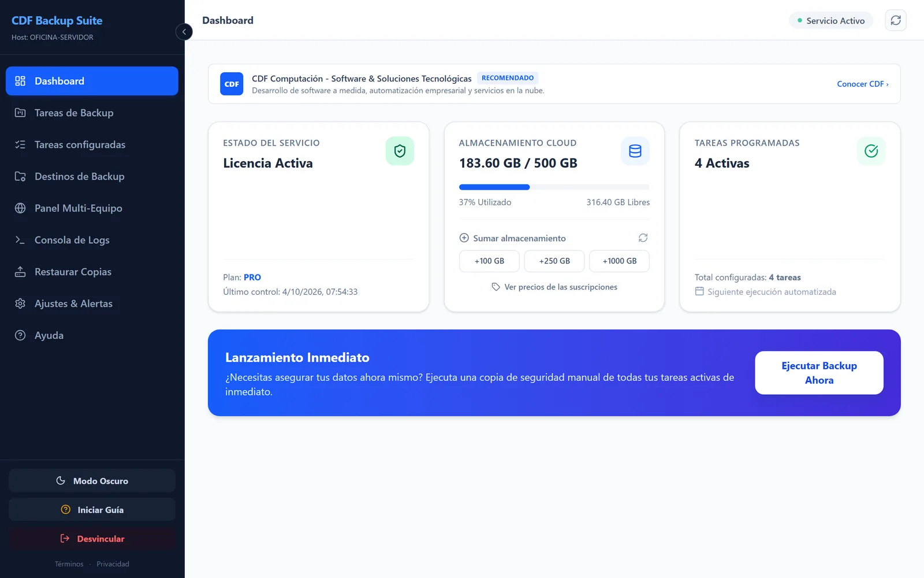Click the Host: OFICINA-SERVIDOR text
The width and height of the screenshot is (924, 578).
point(52,37)
